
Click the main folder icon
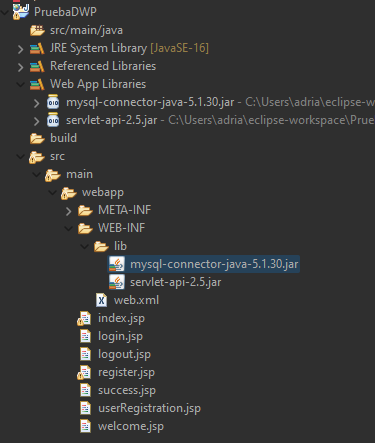(53, 175)
